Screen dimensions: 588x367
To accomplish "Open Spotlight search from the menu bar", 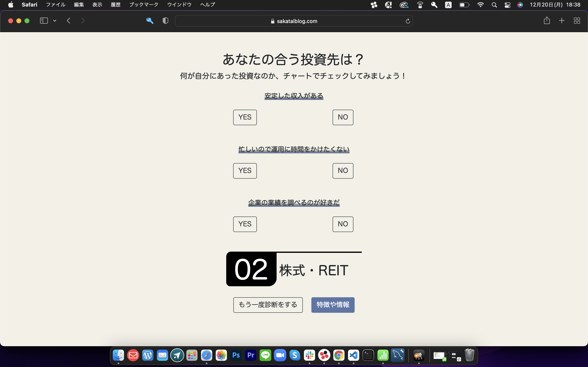I will click(x=494, y=5).
